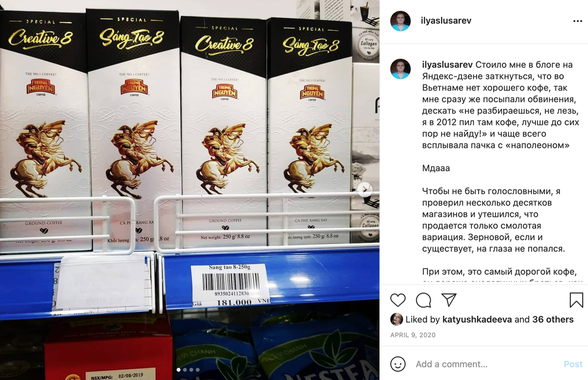Open the emoji picker smiley icon

[x=398, y=364]
